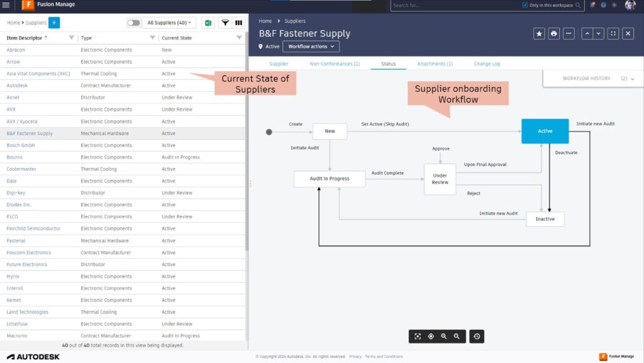This screenshot has width=644, height=363.
Task: Select the Status tab
Action: click(388, 64)
